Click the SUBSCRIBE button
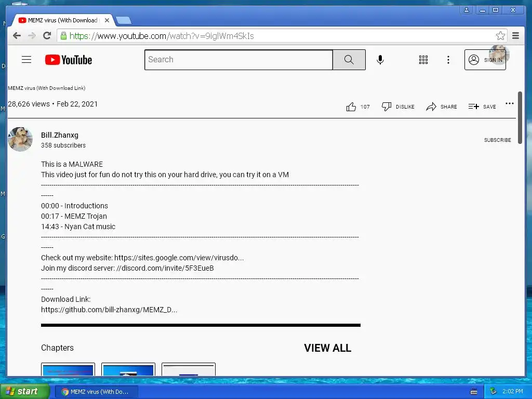 pos(497,140)
